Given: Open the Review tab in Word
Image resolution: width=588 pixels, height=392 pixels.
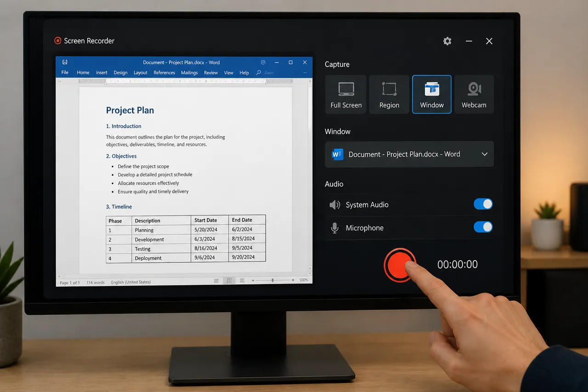Looking at the screenshot, I should click(211, 73).
